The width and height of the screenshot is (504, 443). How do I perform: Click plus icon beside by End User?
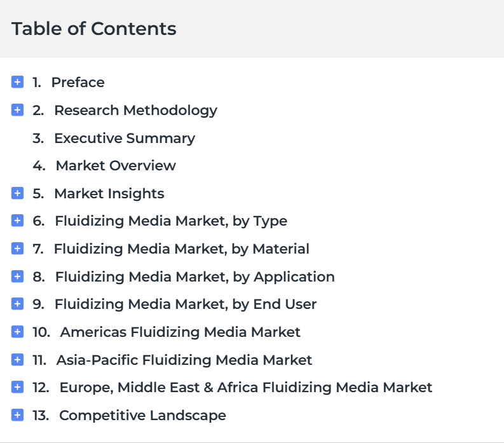pos(17,304)
